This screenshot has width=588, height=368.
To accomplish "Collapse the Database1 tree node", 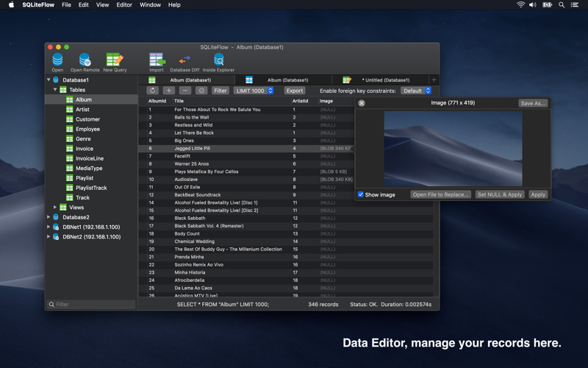I will point(49,79).
